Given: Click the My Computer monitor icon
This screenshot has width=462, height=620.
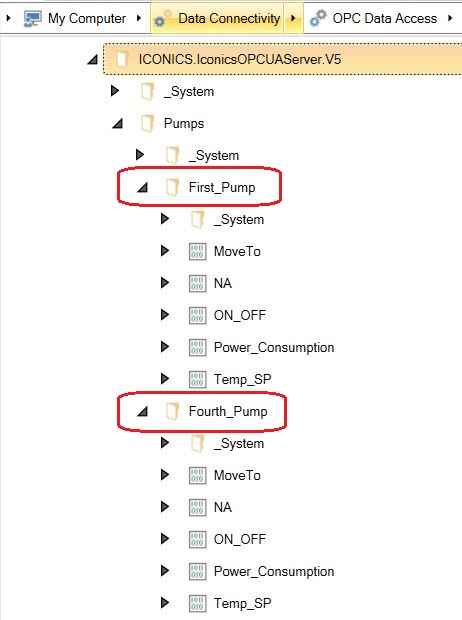Looking at the screenshot, I should tap(32, 19).
